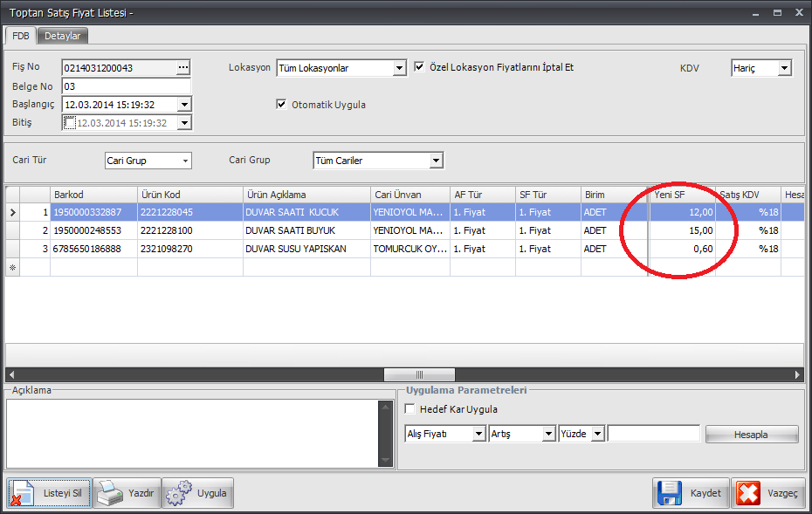Image resolution: width=812 pixels, height=514 pixels.
Task: Click the DUVAR SUSU YAPISKAN cell
Action: pyautogui.click(x=306, y=249)
